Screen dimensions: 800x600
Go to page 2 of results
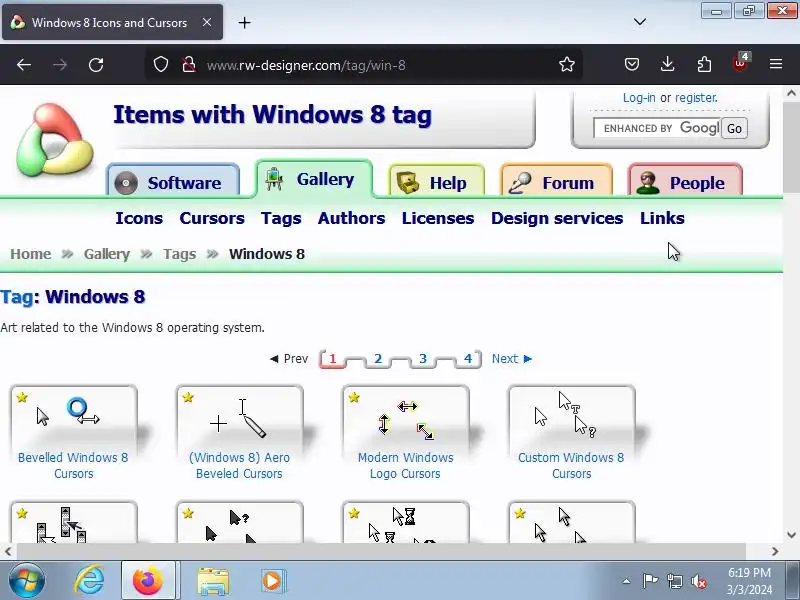[378, 359]
